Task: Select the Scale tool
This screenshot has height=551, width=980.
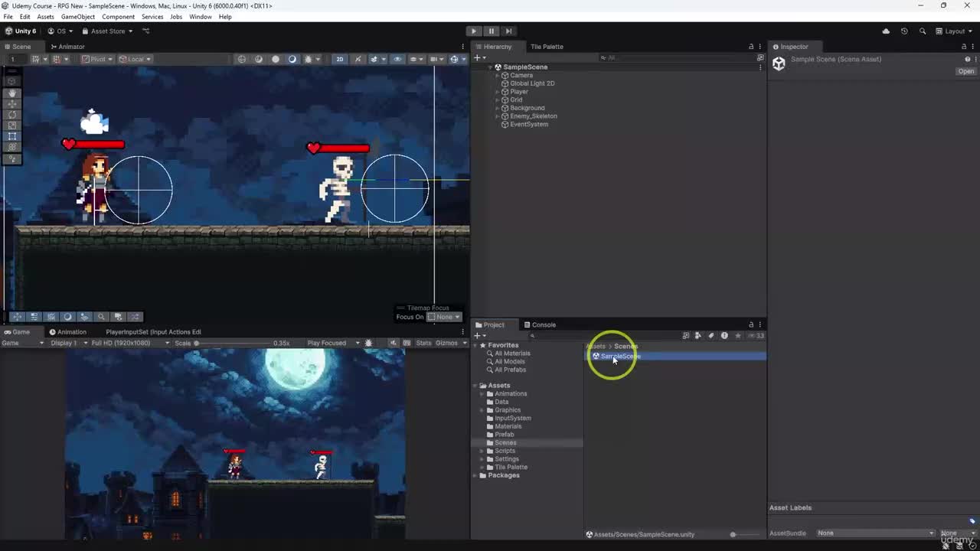Action: tap(12, 126)
